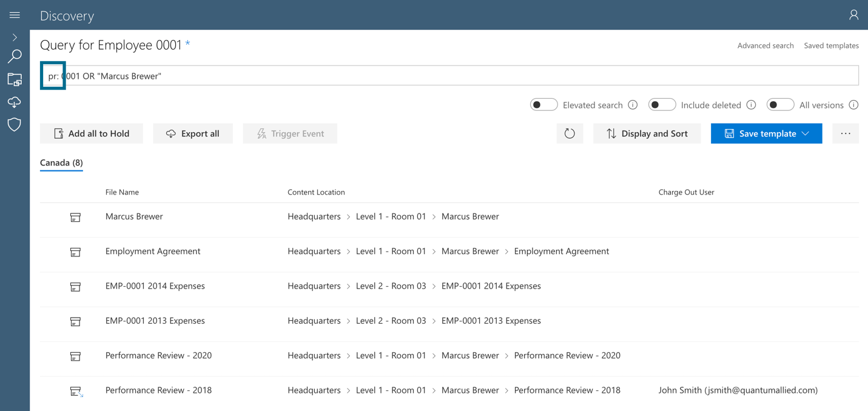Image resolution: width=868 pixels, height=411 pixels.
Task: Open the hamburger navigation menu
Action: click(15, 15)
